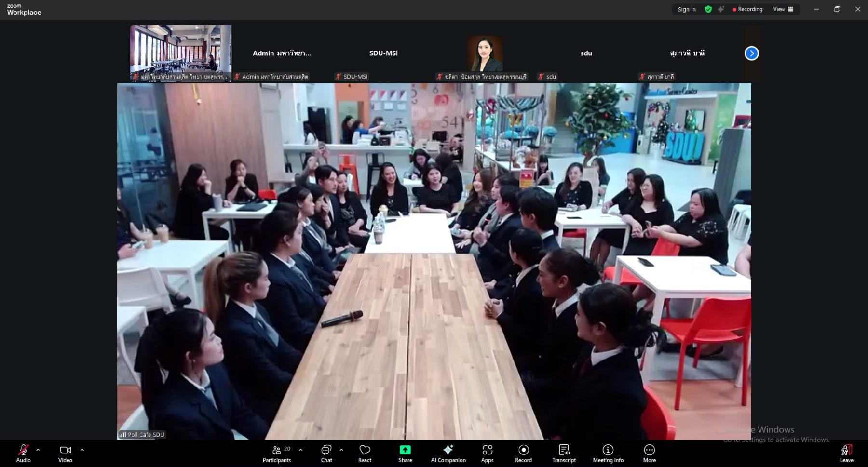Expand video options arrow next to Video

tap(82, 450)
